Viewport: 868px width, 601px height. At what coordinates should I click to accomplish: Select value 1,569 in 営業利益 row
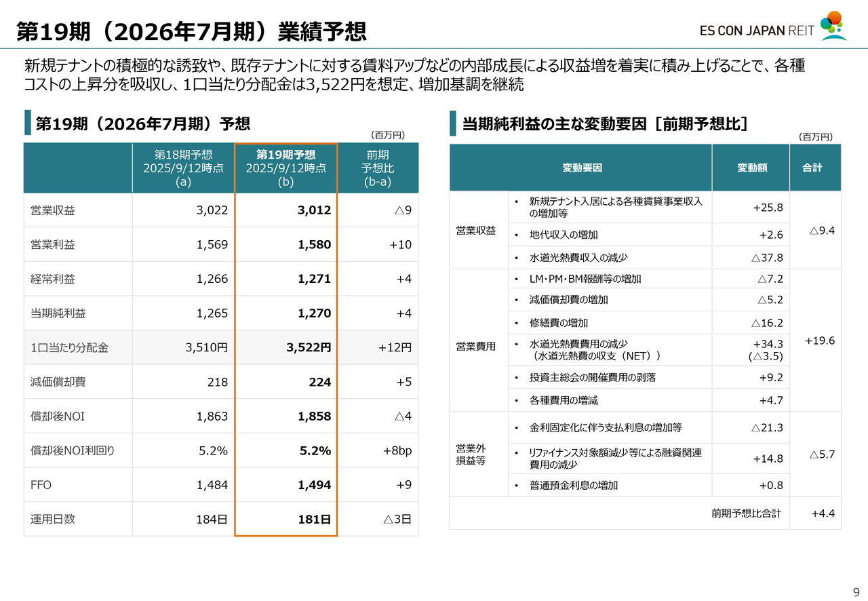[x=212, y=245]
